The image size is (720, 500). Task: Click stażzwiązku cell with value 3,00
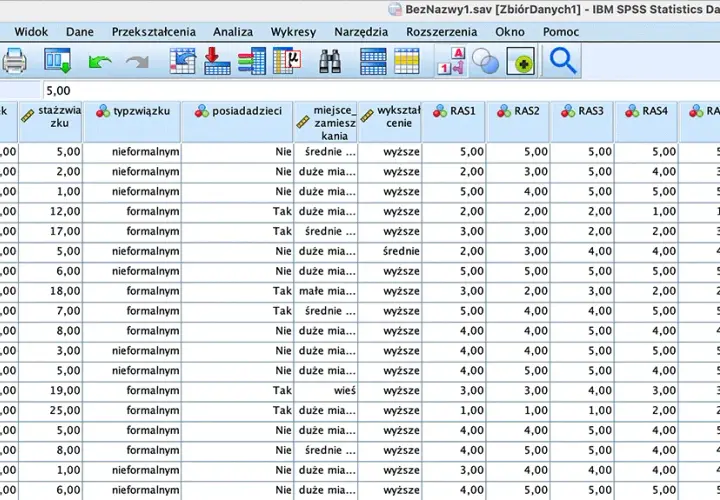pos(51,351)
